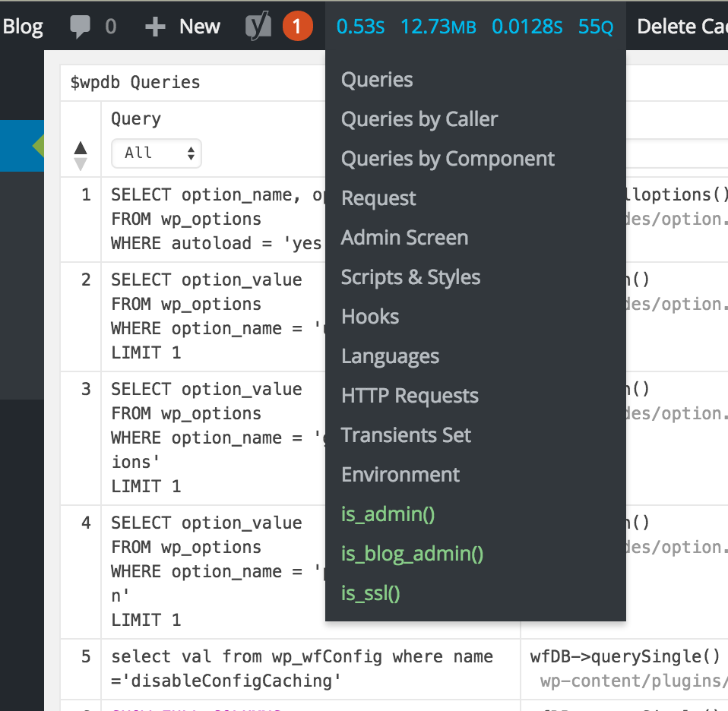Click the is_admin() conditional
This screenshot has width=728, height=711.
pos(388,514)
